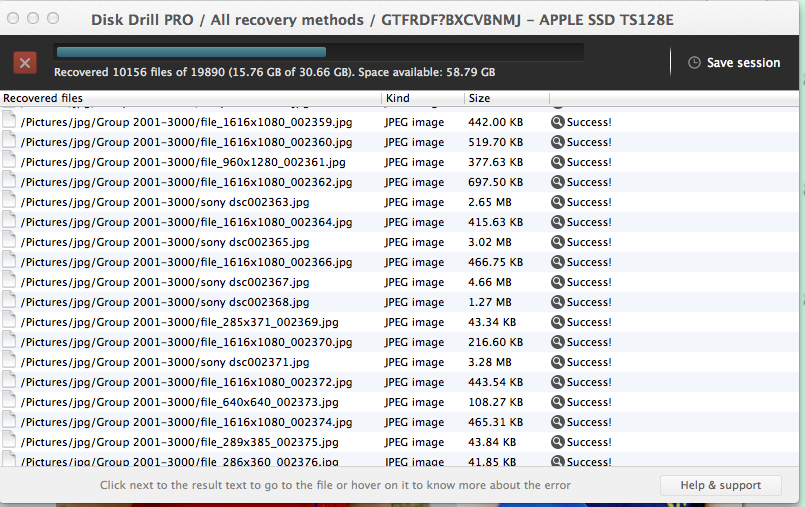
Task: Click magnifier icon for sony dsc002368.jpg
Action: click(558, 302)
